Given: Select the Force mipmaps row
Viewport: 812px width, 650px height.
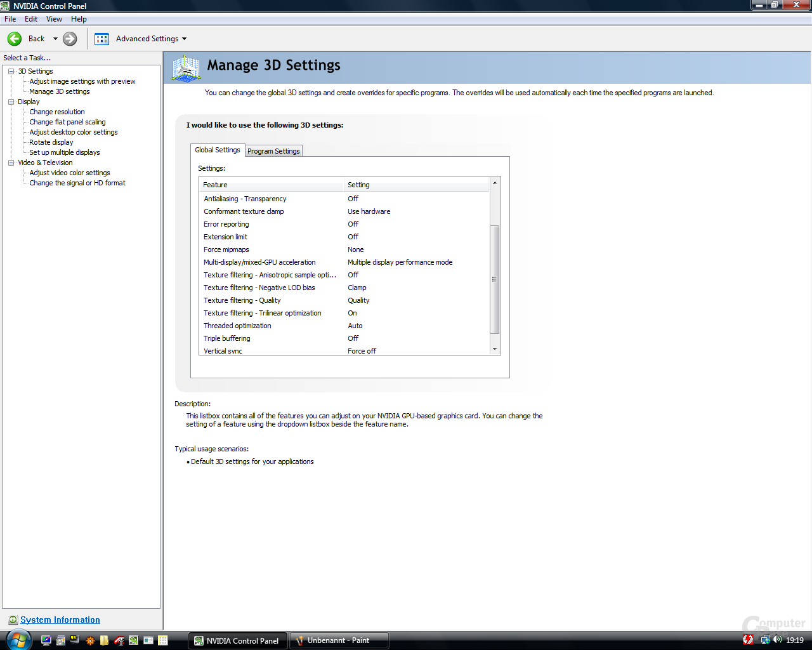Looking at the screenshot, I should [344, 249].
